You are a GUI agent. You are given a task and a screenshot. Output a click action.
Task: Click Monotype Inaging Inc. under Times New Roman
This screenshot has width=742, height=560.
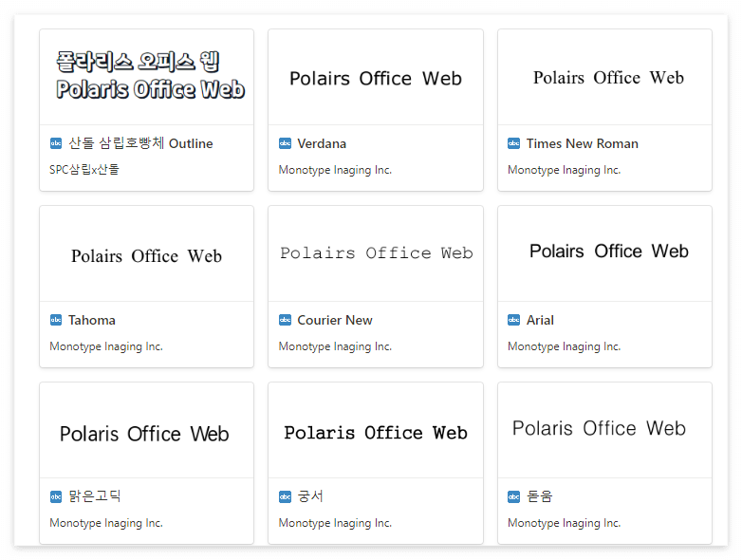coord(564,170)
